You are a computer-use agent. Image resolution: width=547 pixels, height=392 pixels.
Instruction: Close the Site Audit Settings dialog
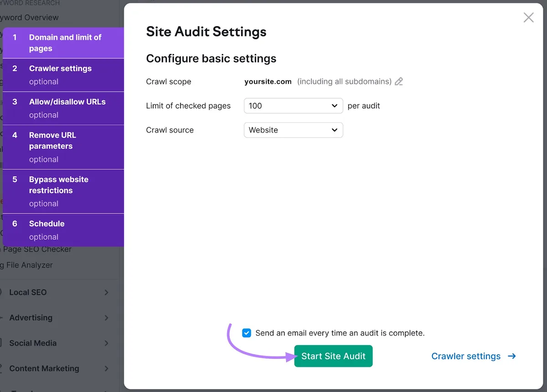(528, 18)
